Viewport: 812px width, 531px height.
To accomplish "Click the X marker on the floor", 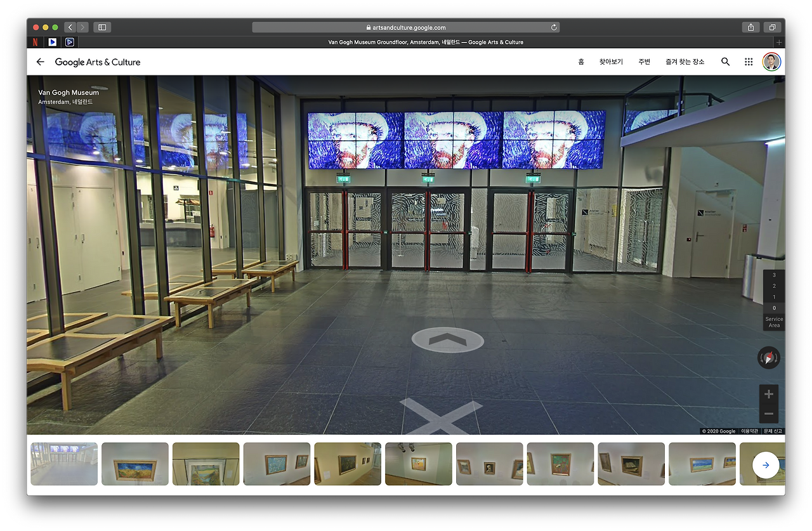I will [x=441, y=417].
